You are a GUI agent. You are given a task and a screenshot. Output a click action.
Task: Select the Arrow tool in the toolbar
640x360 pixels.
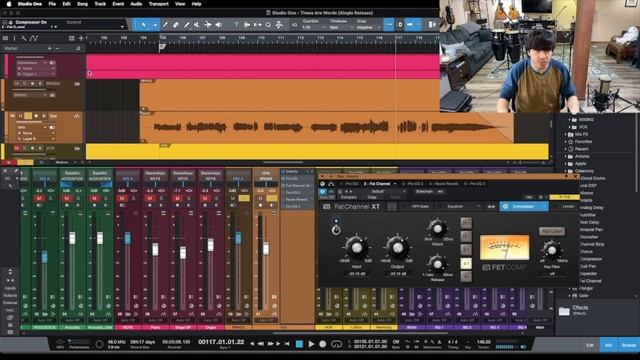click(x=144, y=25)
